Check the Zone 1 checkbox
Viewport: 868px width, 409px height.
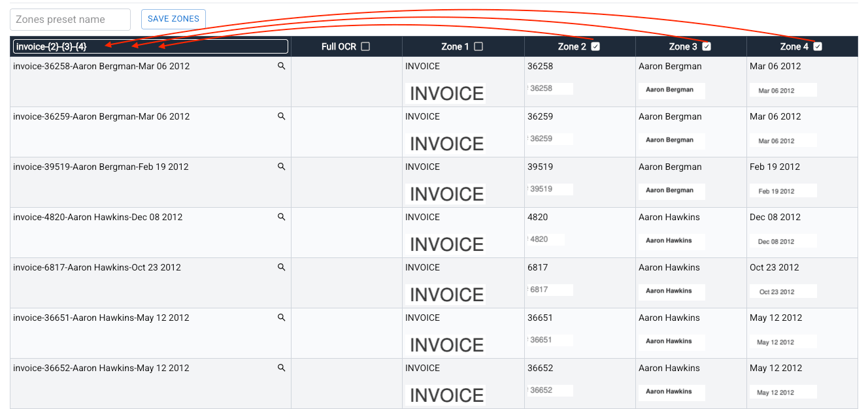pyautogui.click(x=478, y=46)
